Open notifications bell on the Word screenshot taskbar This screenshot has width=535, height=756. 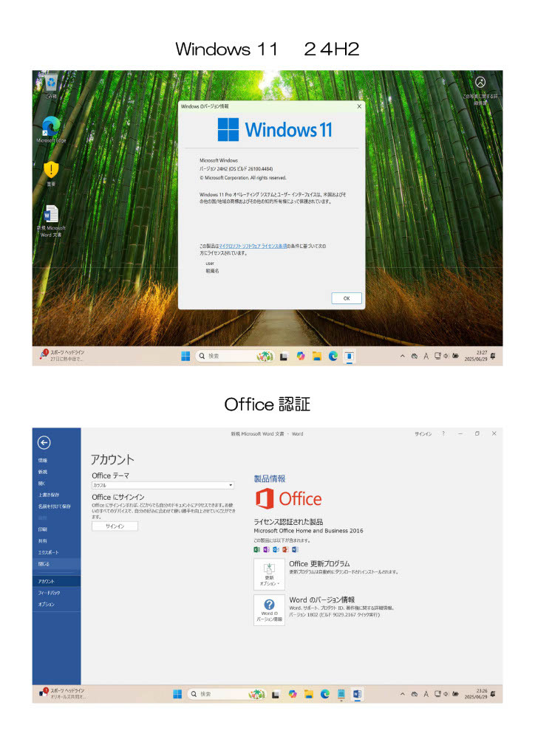pos(493,694)
